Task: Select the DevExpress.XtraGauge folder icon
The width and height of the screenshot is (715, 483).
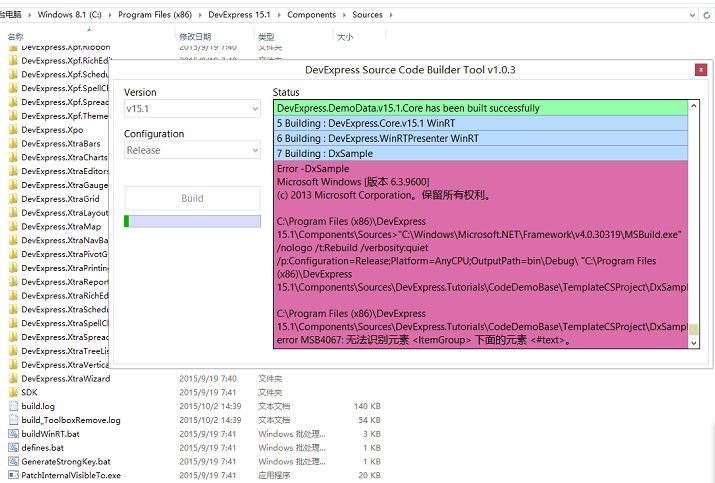Action: [x=13, y=185]
